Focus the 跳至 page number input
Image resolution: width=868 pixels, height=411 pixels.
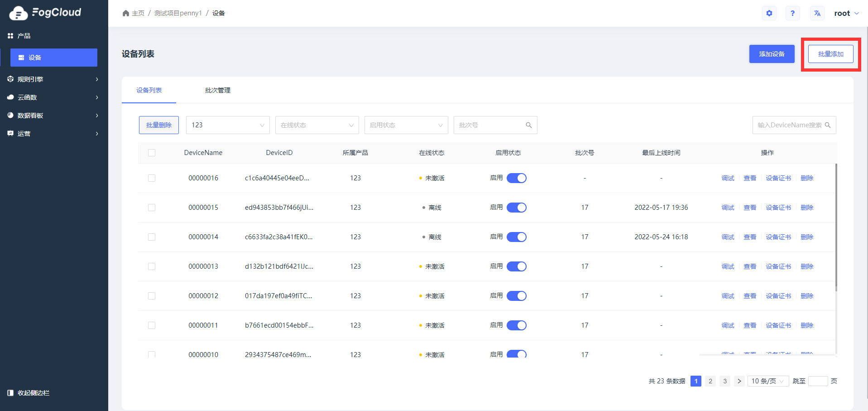(818, 381)
